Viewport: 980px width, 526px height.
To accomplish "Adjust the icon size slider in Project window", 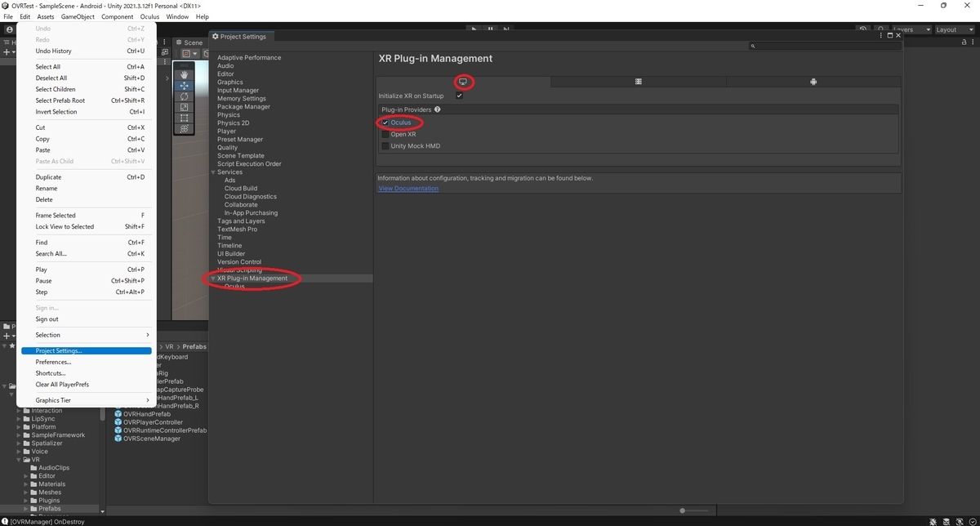I will point(682,509).
